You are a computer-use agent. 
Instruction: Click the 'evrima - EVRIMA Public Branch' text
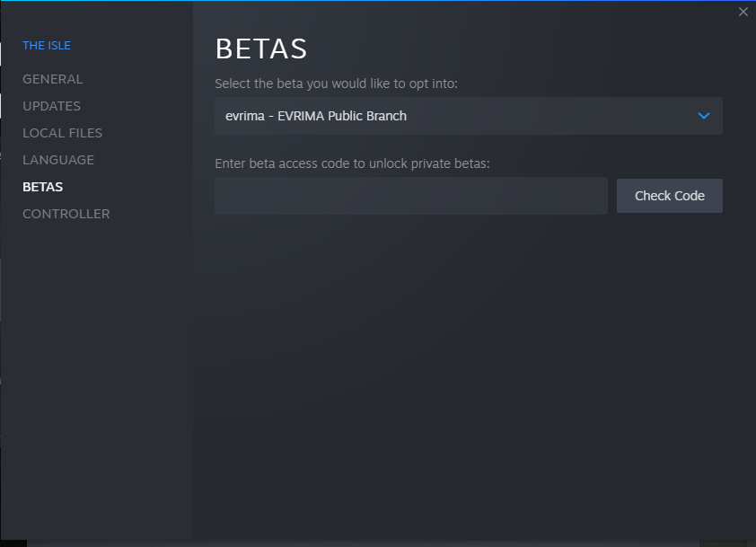pos(316,116)
